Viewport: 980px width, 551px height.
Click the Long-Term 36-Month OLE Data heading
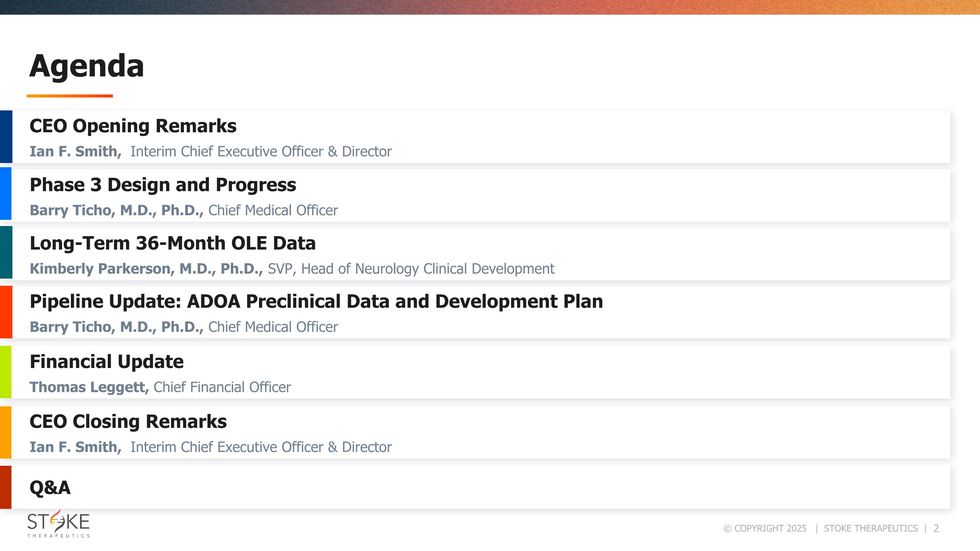click(x=173, y=243)
